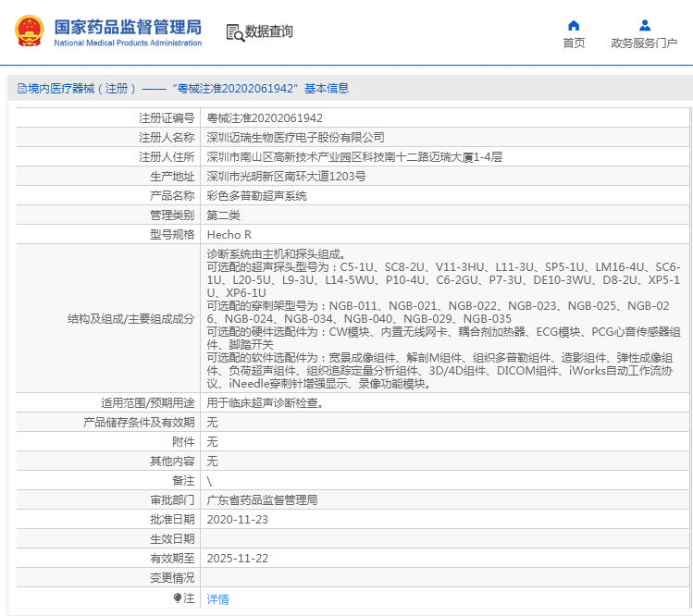Image resolution: width=693 pixels, height=616 pixels.
Task: Click production address 深圳市光明新区南环大道1203号
Action: point(286,177)
